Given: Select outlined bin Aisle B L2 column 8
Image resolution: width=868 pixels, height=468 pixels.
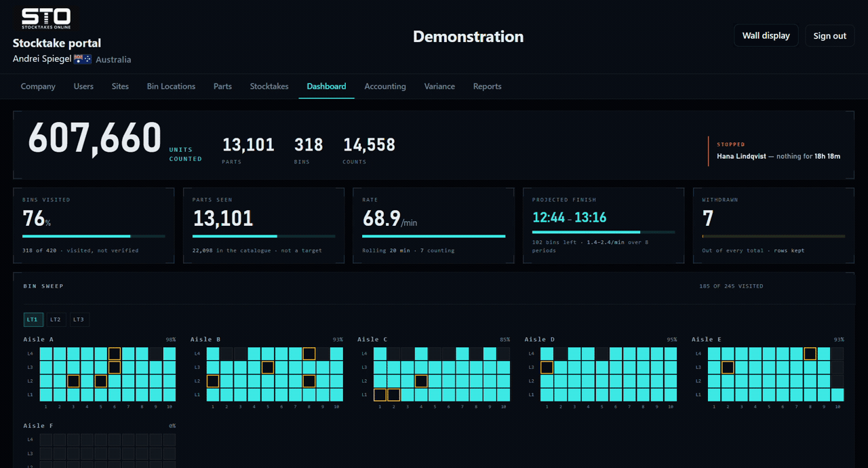Looking at the screenshot, I should (x=309, y=381).
